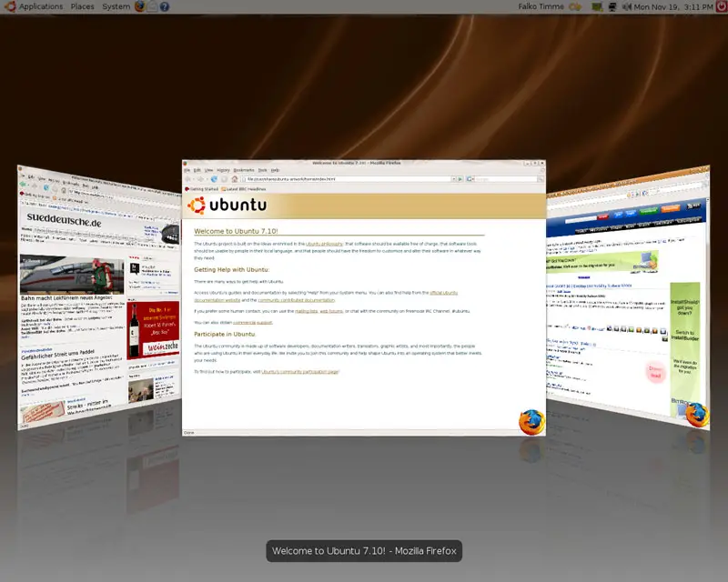
Task: Open the File menu in the Welcome to Ubuntu window
Action: coord(187,170)
